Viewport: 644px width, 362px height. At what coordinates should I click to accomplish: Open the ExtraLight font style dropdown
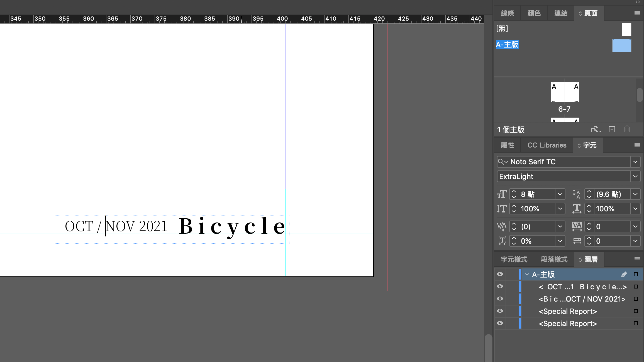635,176
